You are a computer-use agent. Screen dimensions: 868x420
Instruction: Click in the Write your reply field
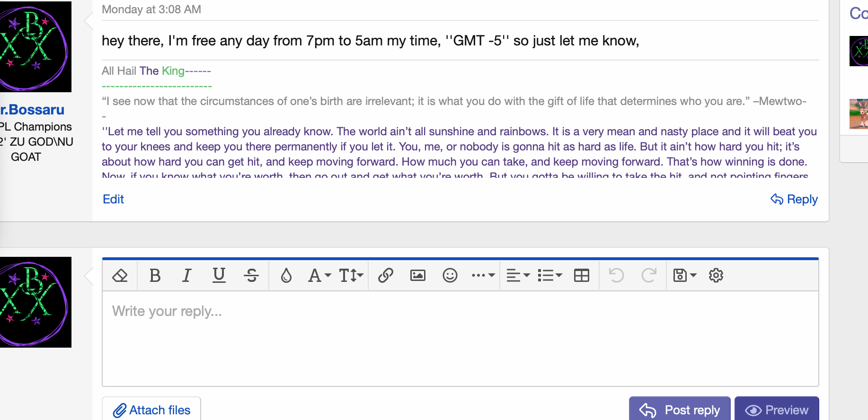[x=460, y=338]
